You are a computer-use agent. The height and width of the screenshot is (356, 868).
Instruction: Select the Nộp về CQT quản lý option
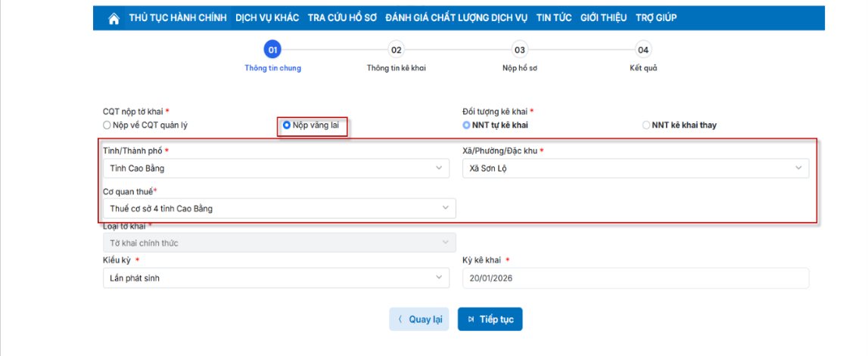[x=107, y=125]
